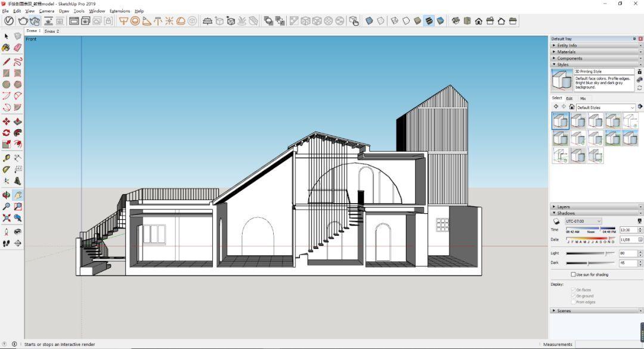Click the style name field 3D Printing Style
Viewport: 644px width, 349px height.
tap(603, 71)
